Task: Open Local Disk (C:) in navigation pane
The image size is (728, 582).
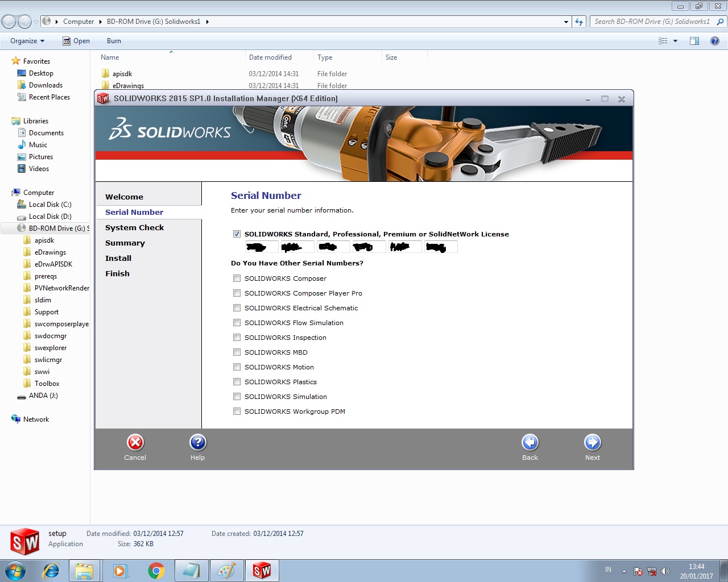Action: pyautogui.click(x=50, y=205)
